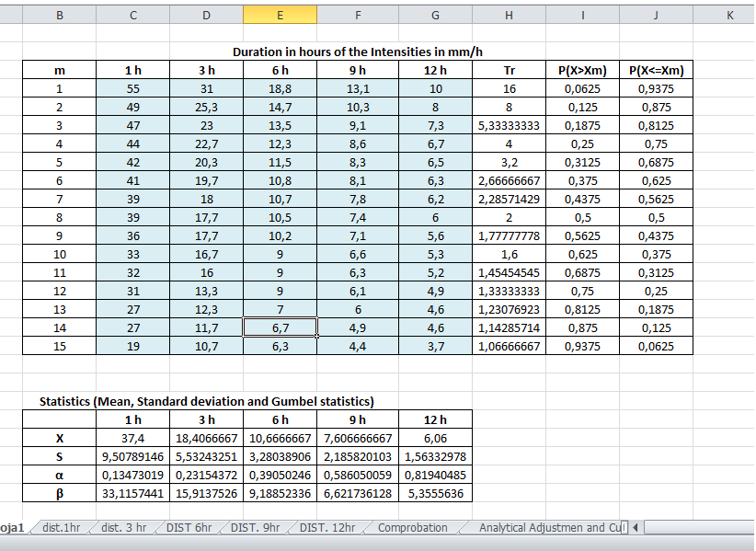Select the Tr column header cell

[x=508, y=69]
